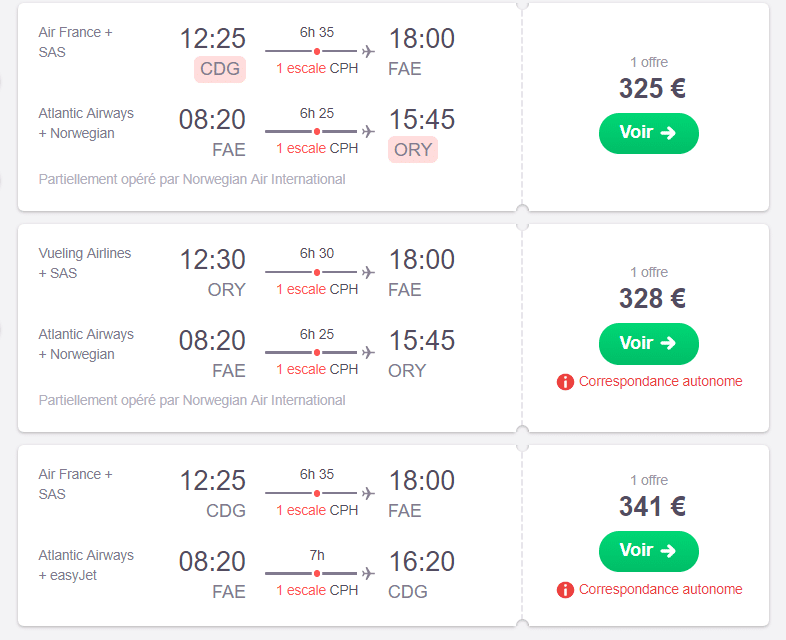
Task: Click '1 escale CPH' on first 6h 35 flight
Action: coord(317,68)
